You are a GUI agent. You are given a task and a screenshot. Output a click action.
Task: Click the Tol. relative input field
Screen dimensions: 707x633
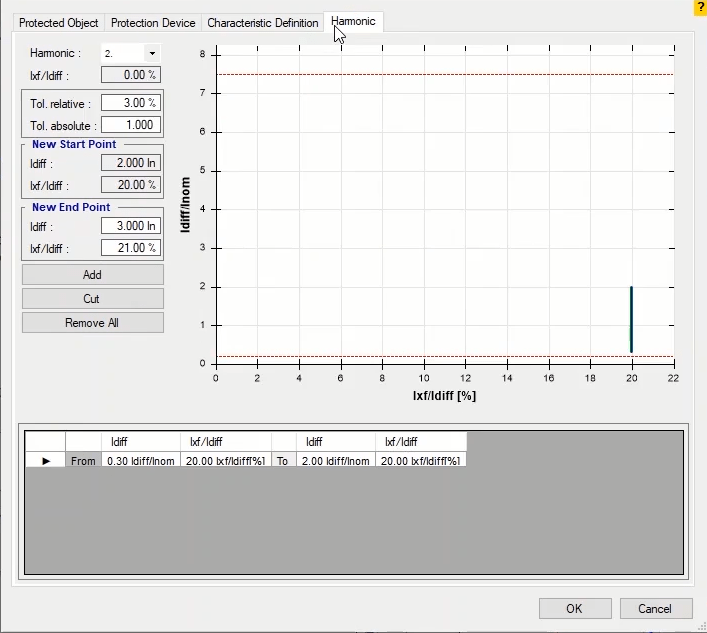[x=130, y=103]
